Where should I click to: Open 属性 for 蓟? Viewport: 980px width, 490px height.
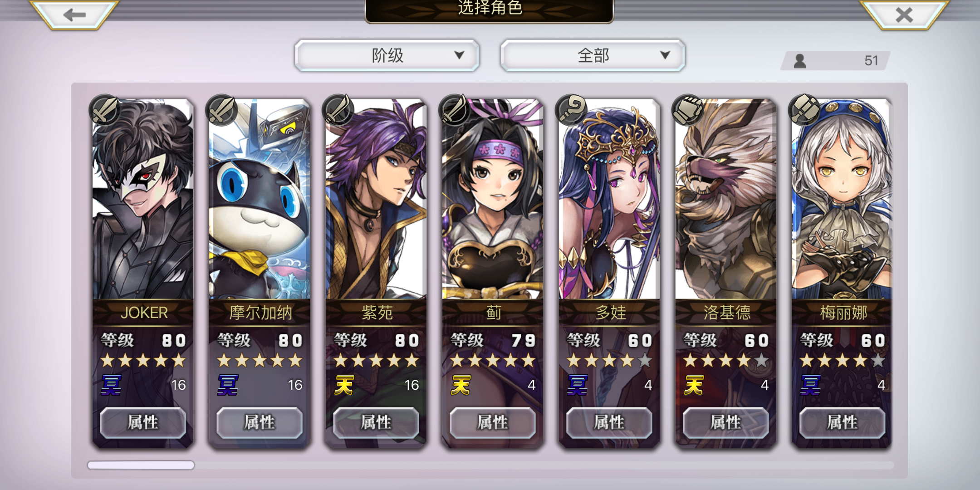coord(493,422)
